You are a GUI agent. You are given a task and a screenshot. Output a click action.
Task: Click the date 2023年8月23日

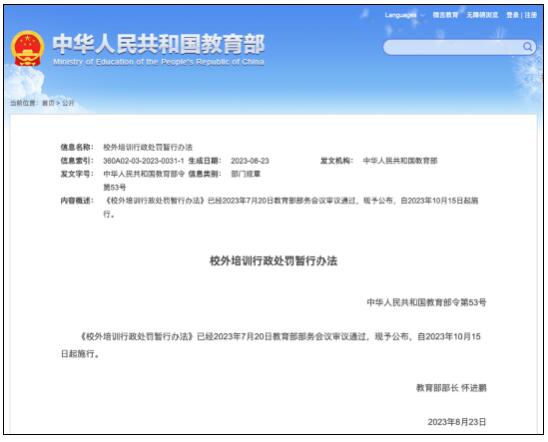pyautogui.click(x=457, y=422)
